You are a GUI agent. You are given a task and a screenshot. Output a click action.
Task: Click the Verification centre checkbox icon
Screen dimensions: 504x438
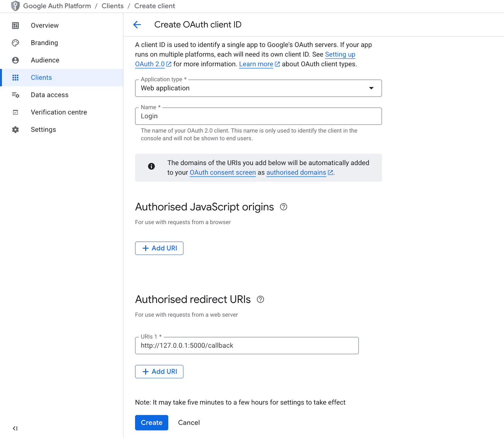click(15, 112)
